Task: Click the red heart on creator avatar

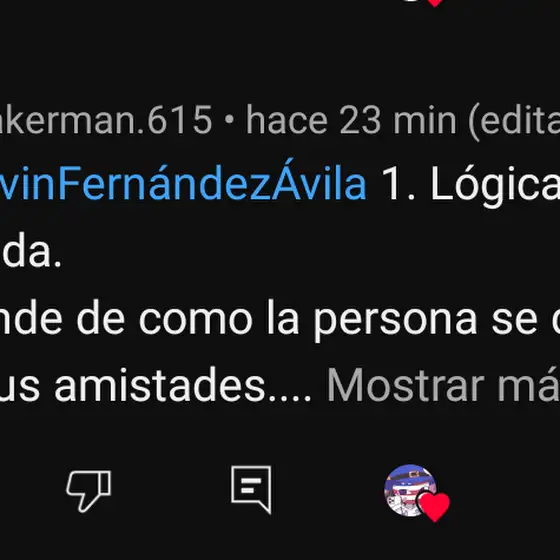Action: (434, 507)
